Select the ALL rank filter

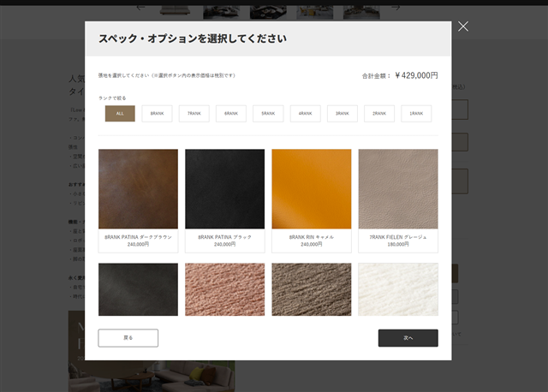tap(120, 113)
